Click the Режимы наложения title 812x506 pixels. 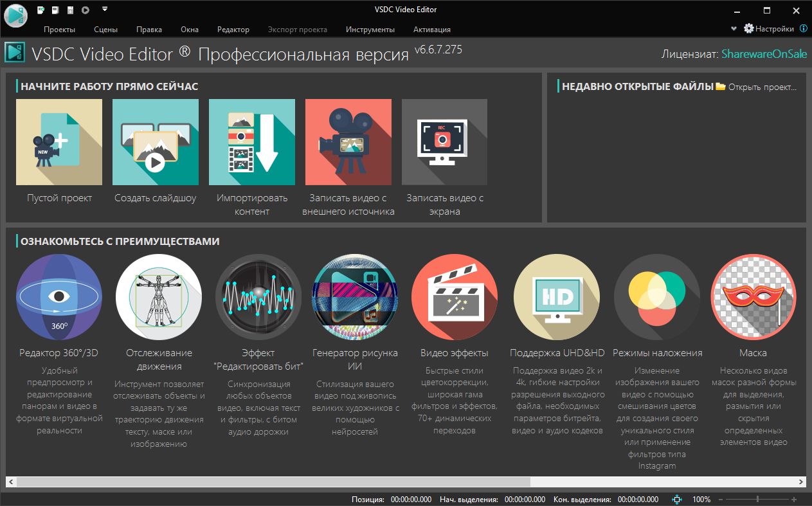(x=657, y=353)
